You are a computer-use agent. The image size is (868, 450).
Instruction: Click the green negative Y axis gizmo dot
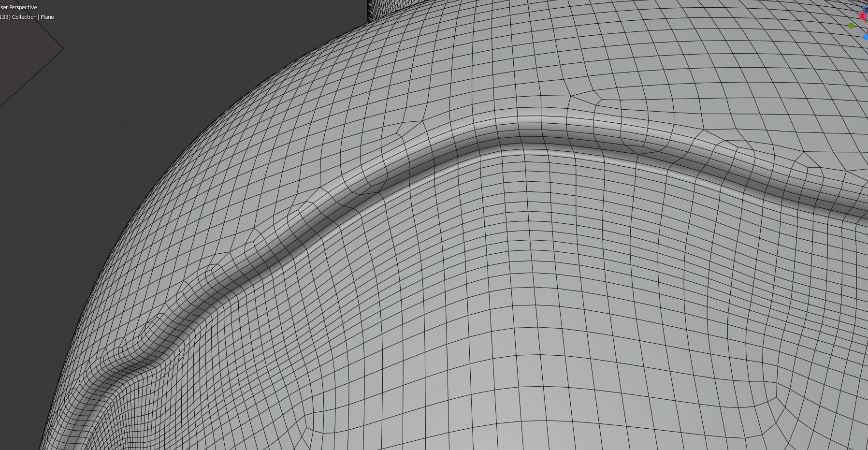(x=851, y=26)
